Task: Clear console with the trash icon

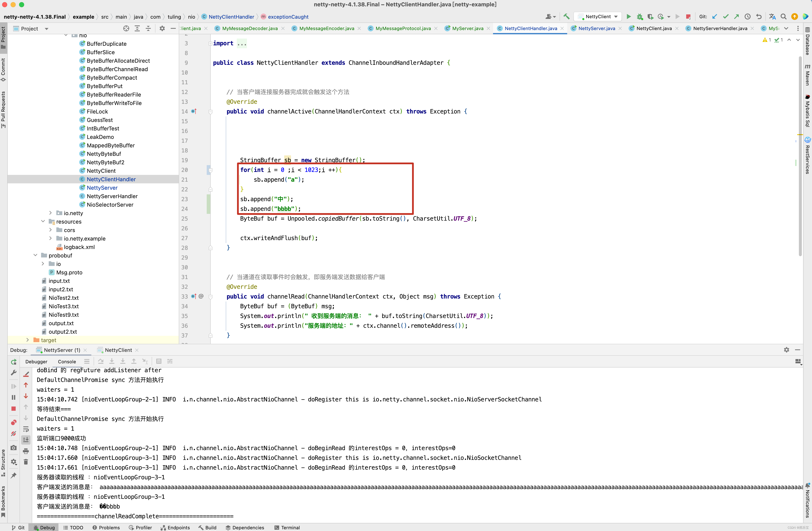Action: 26,462
